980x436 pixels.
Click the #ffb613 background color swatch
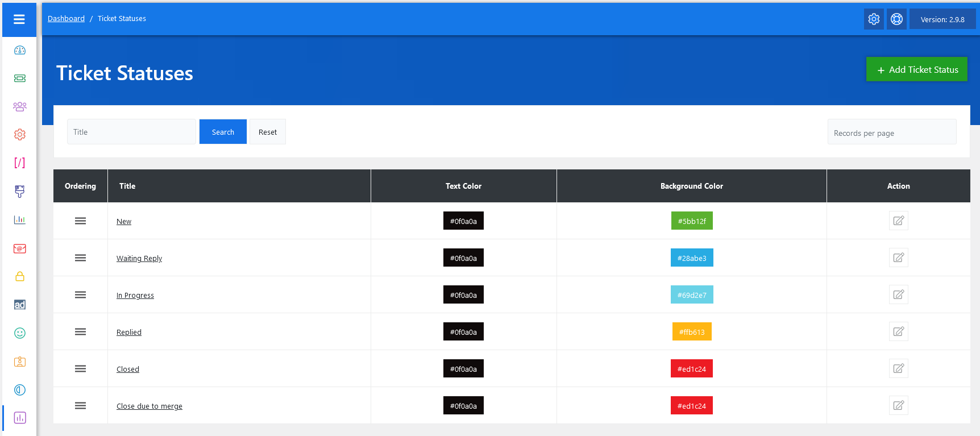691,332
